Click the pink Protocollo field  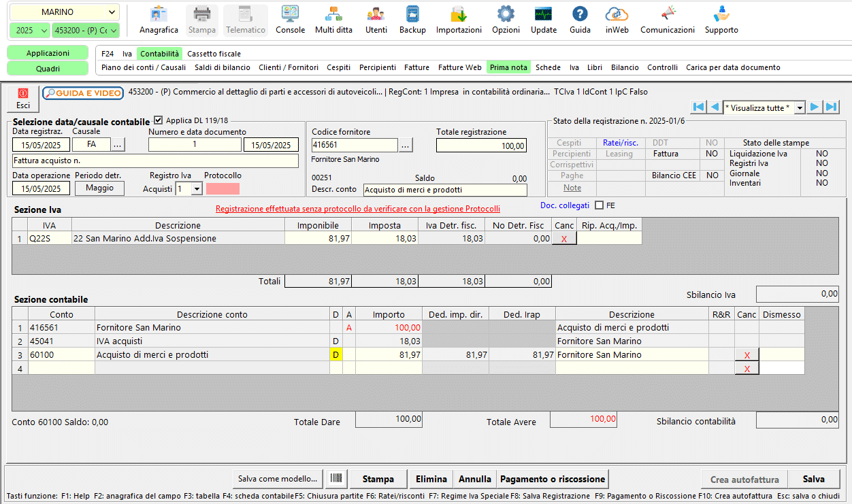223,188
